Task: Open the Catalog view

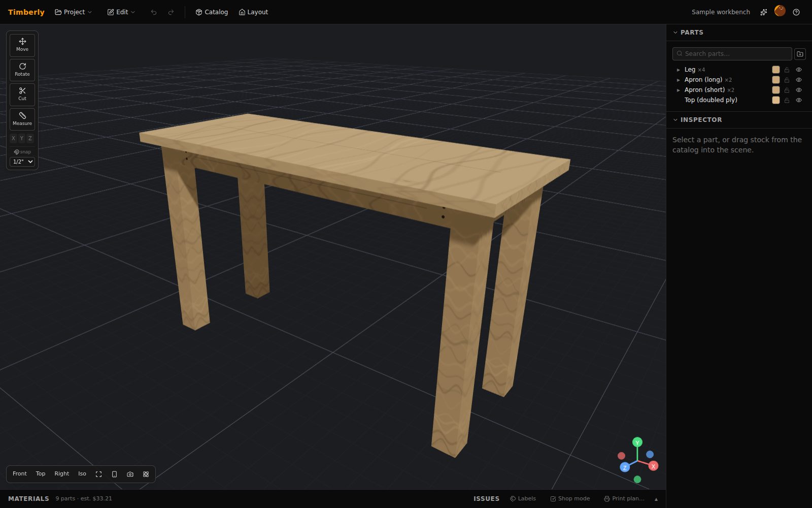Action: coord(212,12)
